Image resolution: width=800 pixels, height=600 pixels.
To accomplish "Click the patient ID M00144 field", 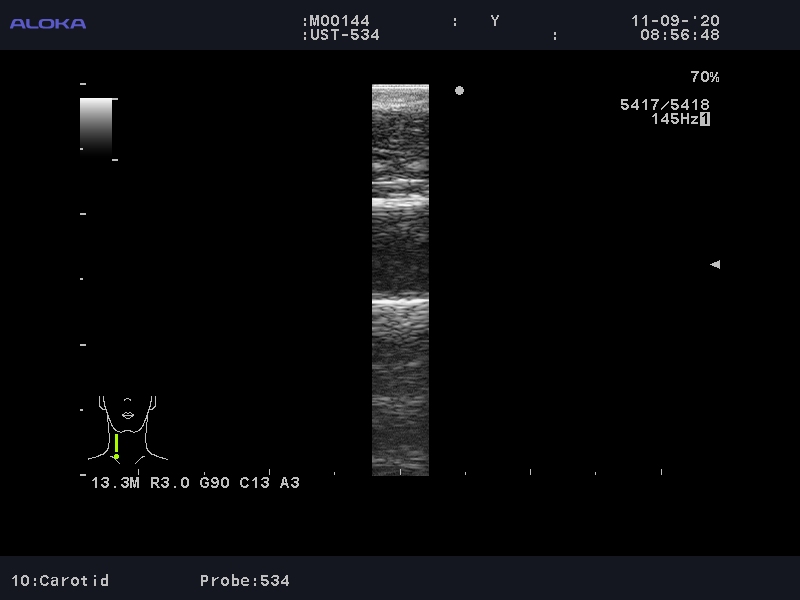I will (339, 21).
